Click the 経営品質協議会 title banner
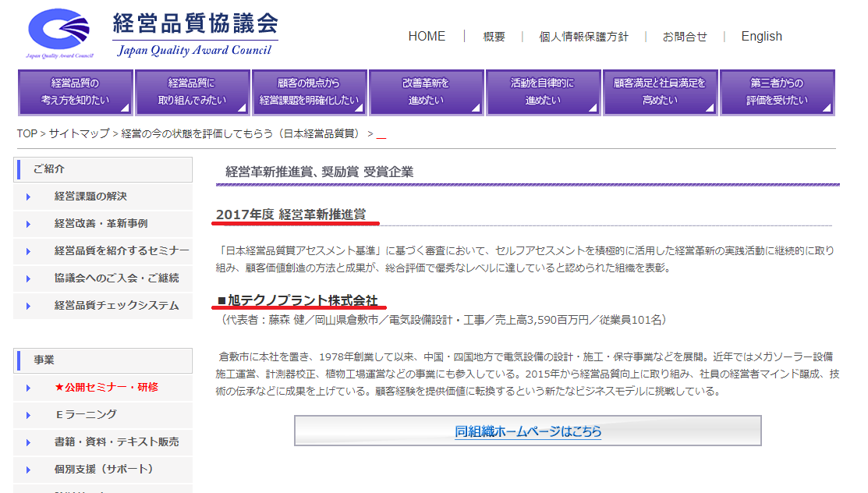868x493 pixels. click(195, 34)
